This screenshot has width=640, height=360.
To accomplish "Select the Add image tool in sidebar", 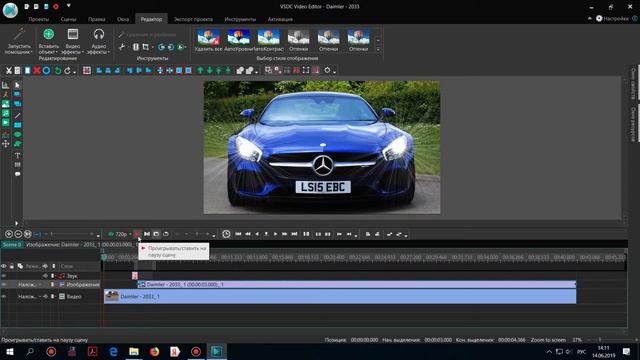I will [5, 104].
